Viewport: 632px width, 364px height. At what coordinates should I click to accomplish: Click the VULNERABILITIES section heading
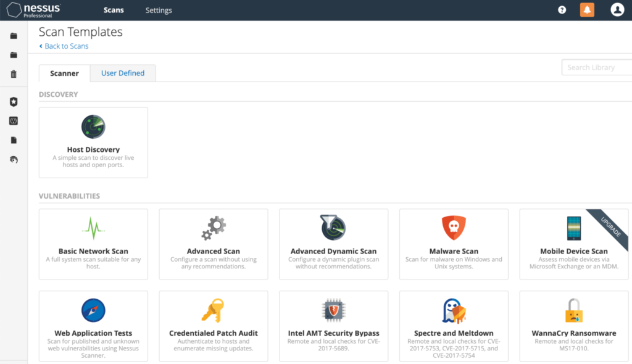click(69, 196)
